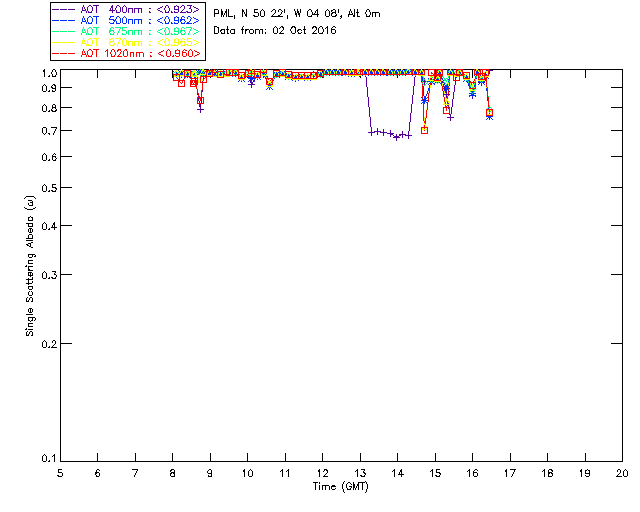
Task: Click the x-axis tick label '17'
Action: (510, 473)
